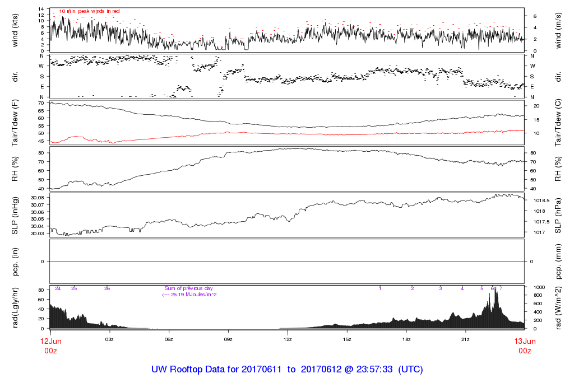The image size is (574, 392).
Task: Select the '21z' time tick label
Action: tap(465, 339)
